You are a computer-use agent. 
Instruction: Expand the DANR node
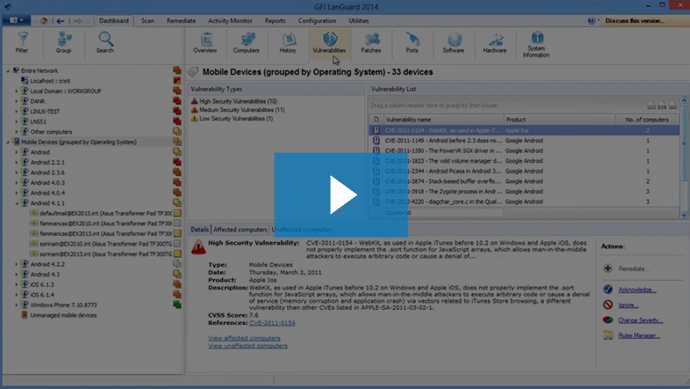[x=17, y=101]
